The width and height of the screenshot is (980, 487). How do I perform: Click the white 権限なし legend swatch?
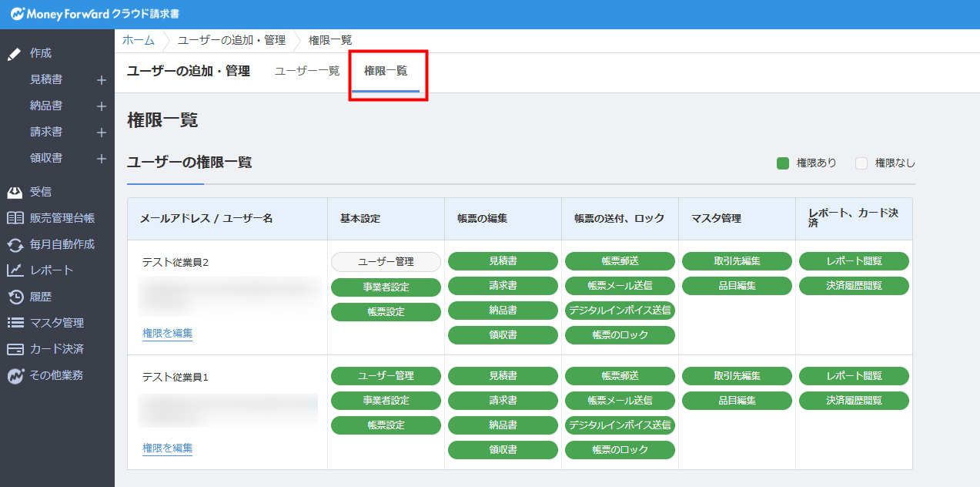click(x=861, y=163)
